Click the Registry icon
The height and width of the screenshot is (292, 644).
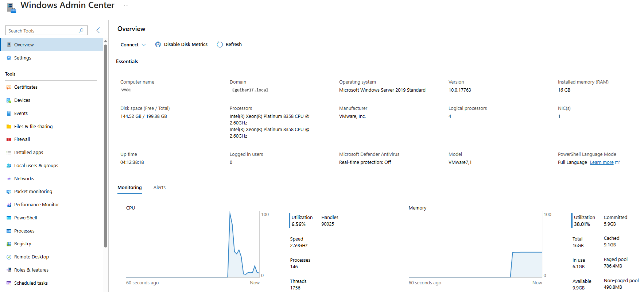pyautogui.click(x=9, y=244)
